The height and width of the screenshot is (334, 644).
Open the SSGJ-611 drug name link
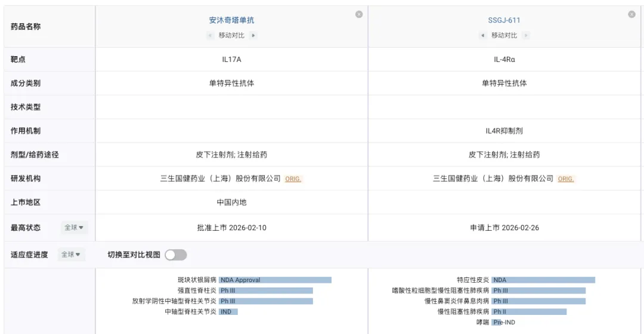click(504, 20)
